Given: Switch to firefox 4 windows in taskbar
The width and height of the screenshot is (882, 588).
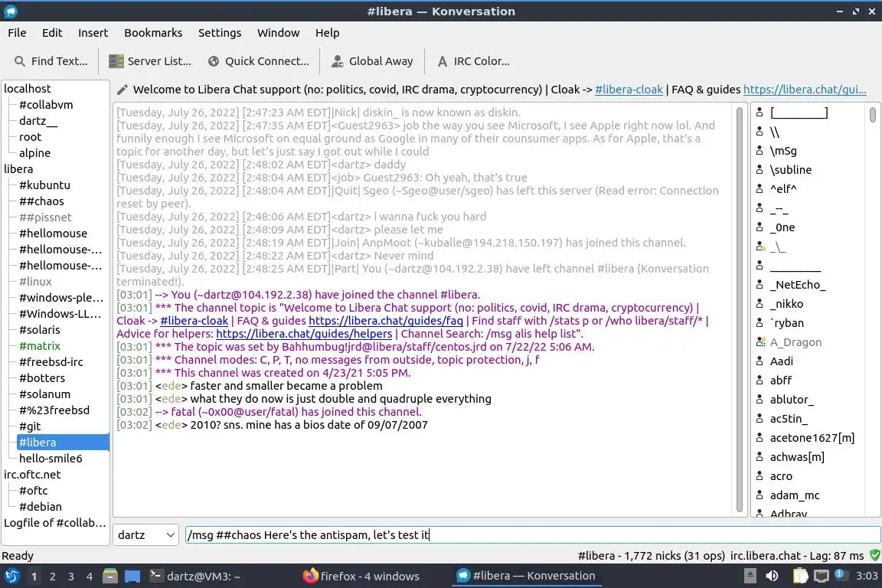Looking at the screenshot, I should click(361, 576).
